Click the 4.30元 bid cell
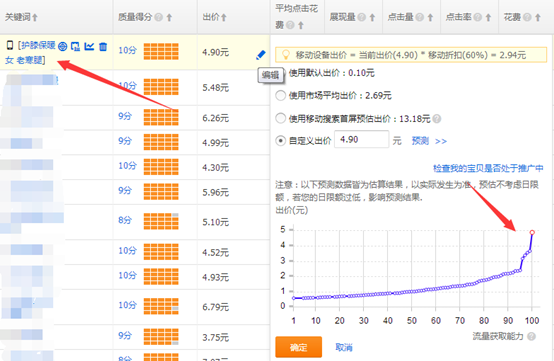The height and width of the screenshot is (361, 554). [216, 167]
